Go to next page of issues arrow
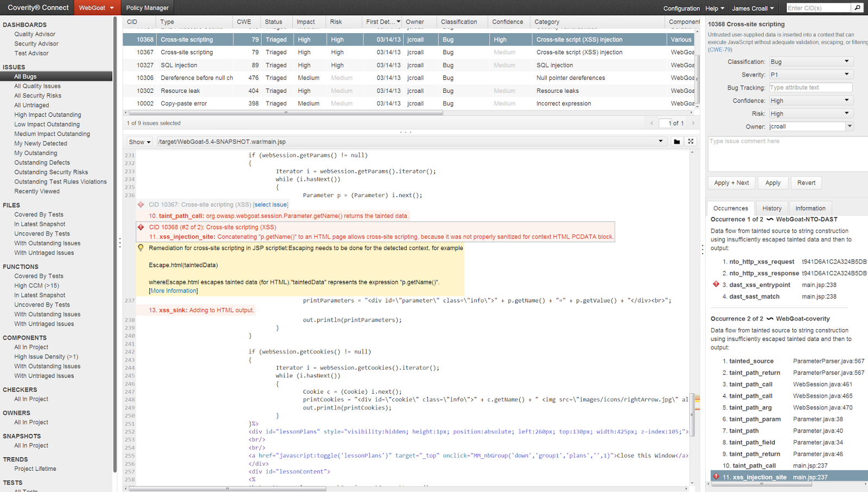Viewport: 868px width, 492px height. coord(693,123)
